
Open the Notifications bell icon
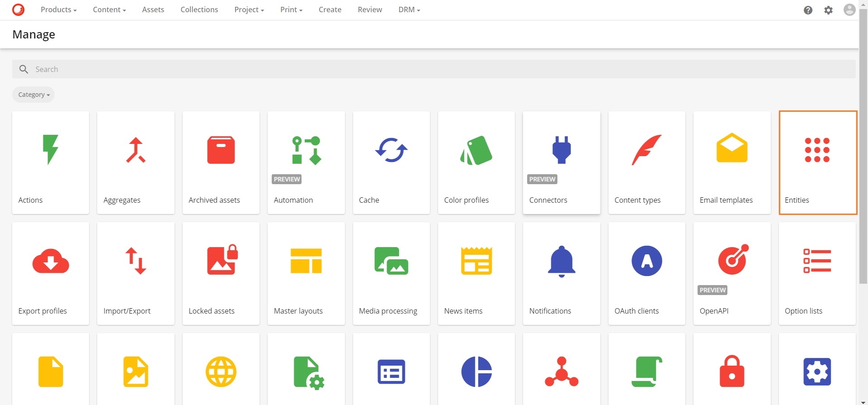[x=561, y=261]
